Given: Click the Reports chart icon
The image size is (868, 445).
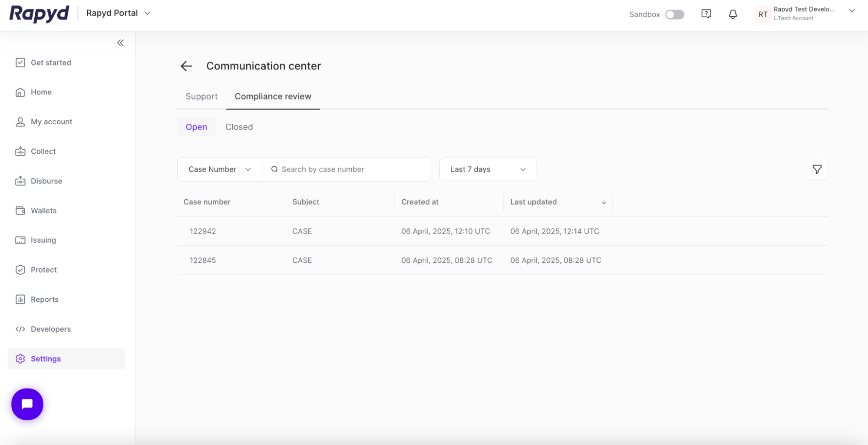Looking at the screenshot, I should 20,299.
